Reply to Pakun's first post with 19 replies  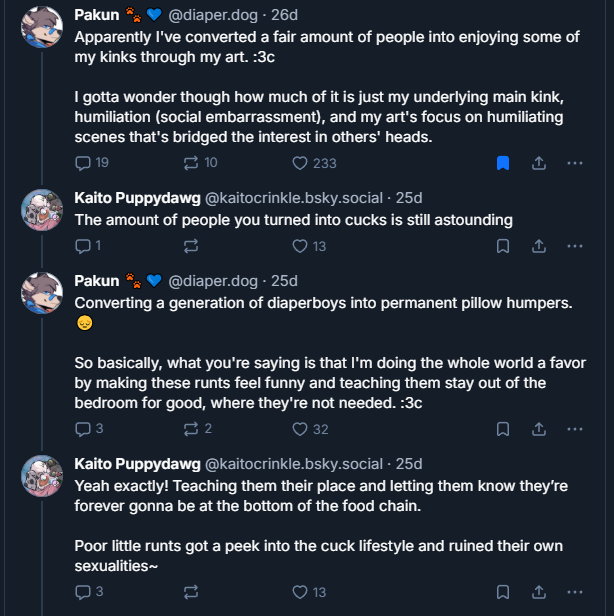tap(92, 163)
